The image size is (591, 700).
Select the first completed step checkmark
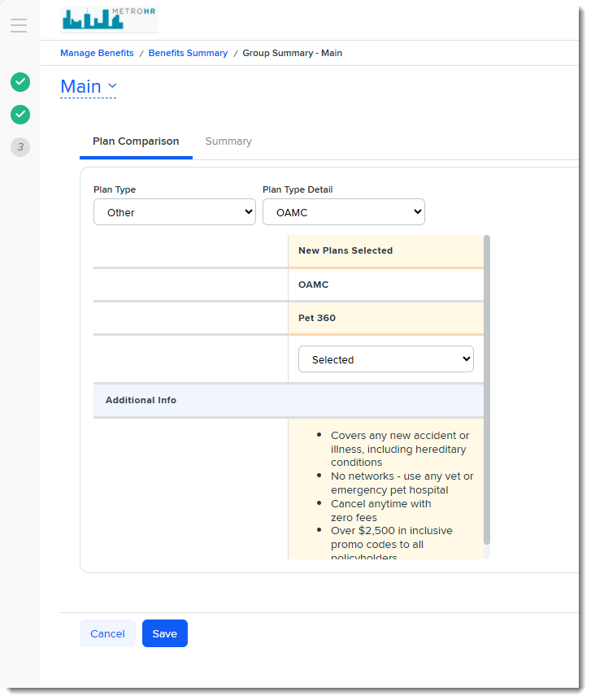pos(20,82)
